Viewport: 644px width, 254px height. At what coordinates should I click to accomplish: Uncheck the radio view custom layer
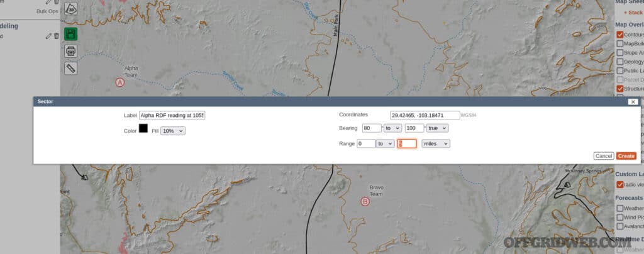619,185
